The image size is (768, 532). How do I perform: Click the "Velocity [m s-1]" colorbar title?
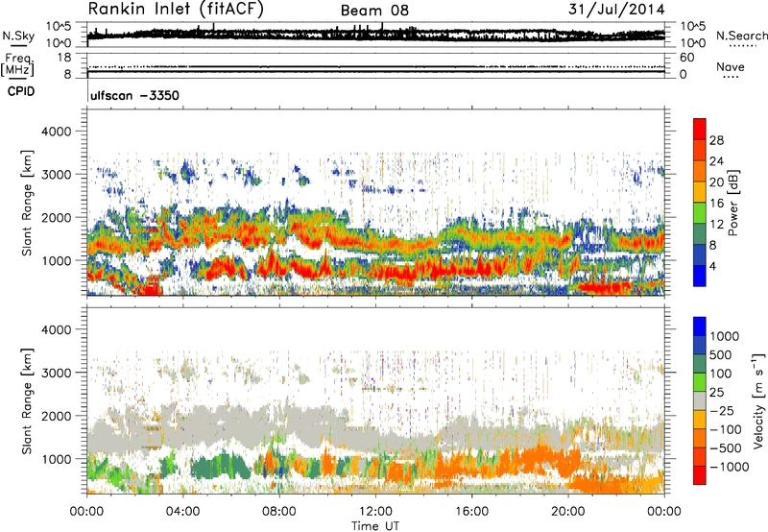tap(758, 400)
